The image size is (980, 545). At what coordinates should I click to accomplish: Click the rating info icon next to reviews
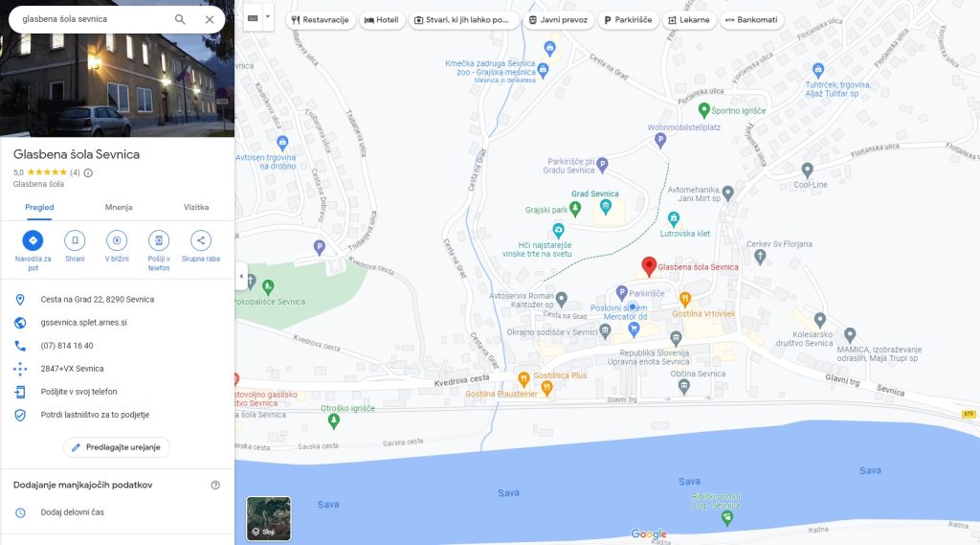[x=88, y=172]
